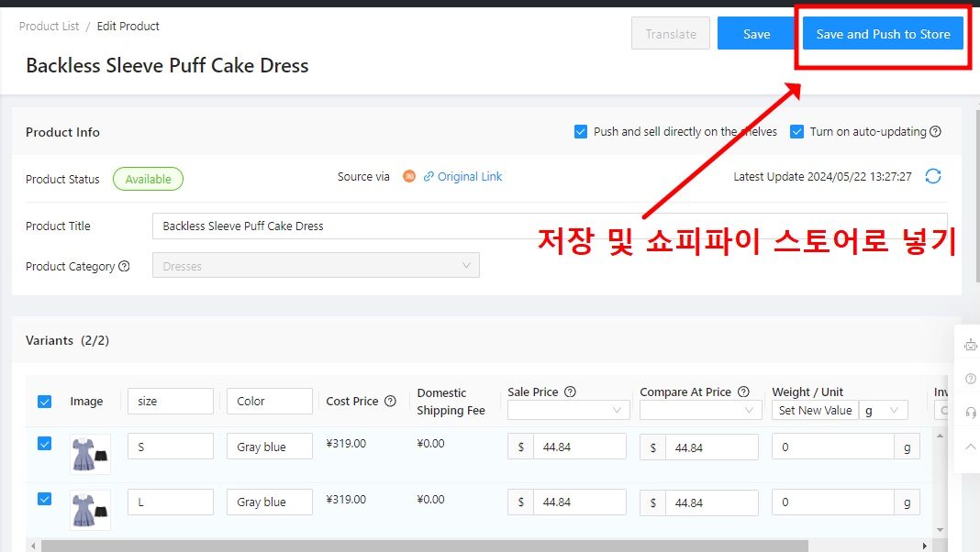The width and height of the screenshot is (980, 552).
Task: Click the Available product status badge
Action: pos(148,179)
